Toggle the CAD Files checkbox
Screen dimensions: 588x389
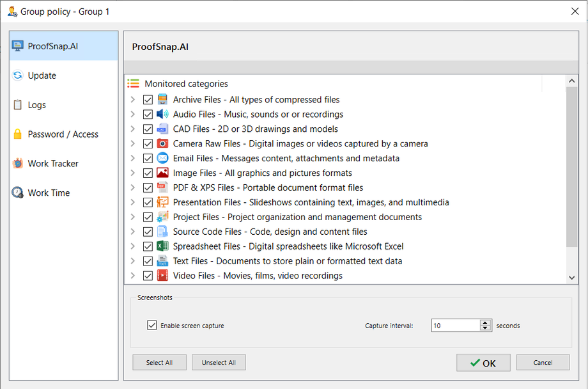[x=148, y=129]
